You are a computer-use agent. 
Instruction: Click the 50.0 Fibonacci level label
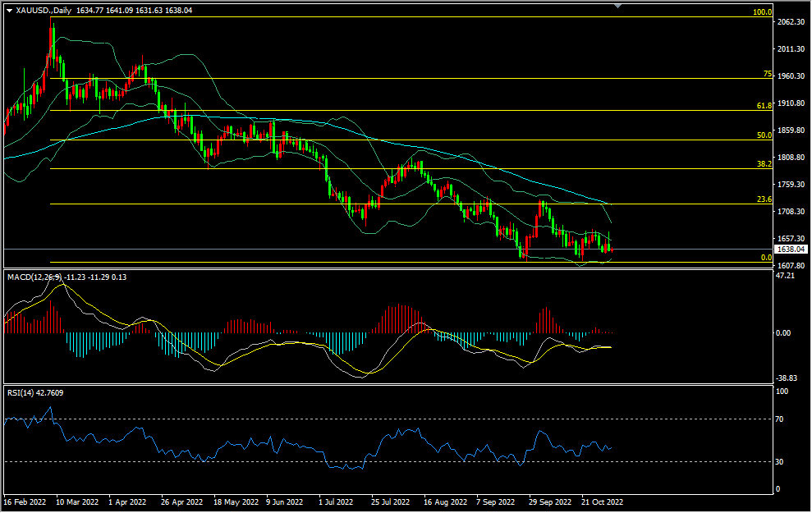click(764, 135)
